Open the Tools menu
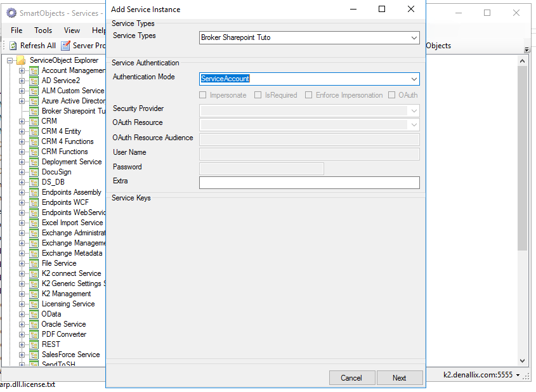The width and height of the screenshot is (536, 392). point(43,30)
